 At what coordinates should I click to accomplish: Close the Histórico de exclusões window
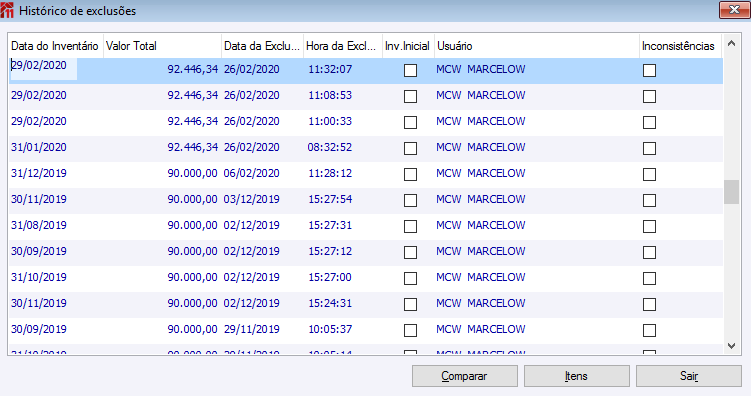click(734, 10)
